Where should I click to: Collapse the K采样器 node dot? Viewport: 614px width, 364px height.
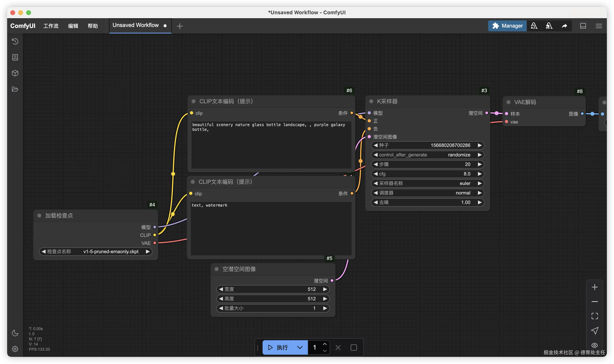point(371,101)
